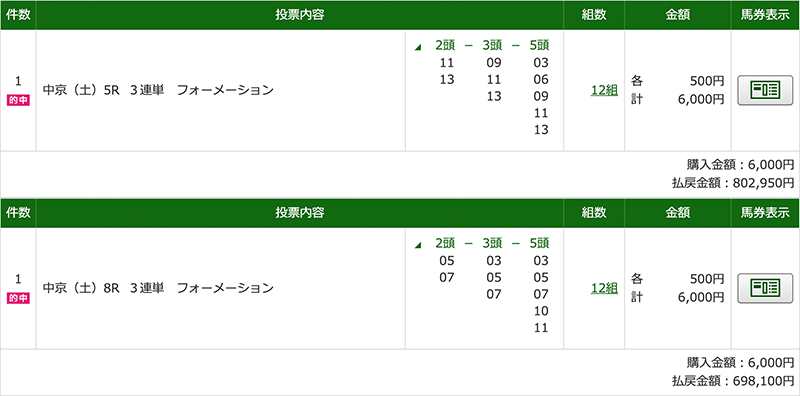Show the betting ticket for 中京 8R
800x396 pixels.
[x=765, y=288]
